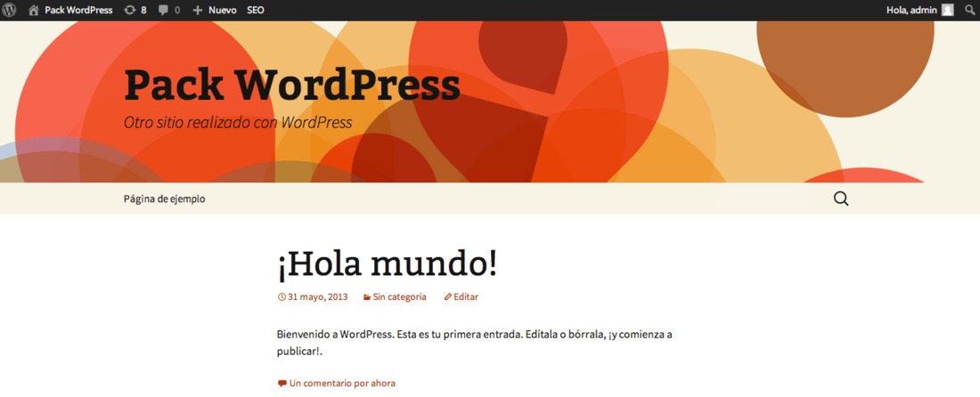Viewport: 980px width, 397px height.
Task: Click the Pack WordPress site title
Action: coord(292,84)
